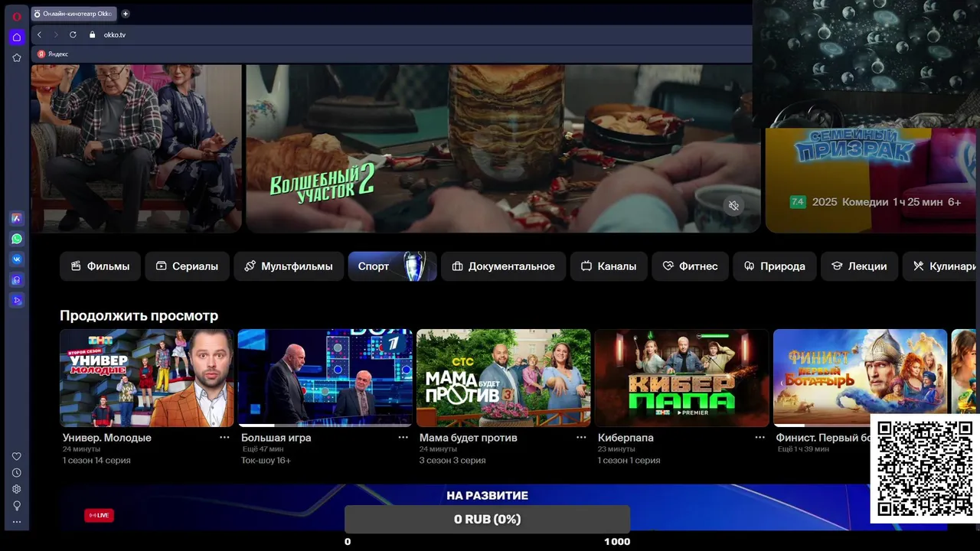The width and height of the screenshot is (980, 551).
Task: Open the Киберпапа title link
Action: (626, 438)
